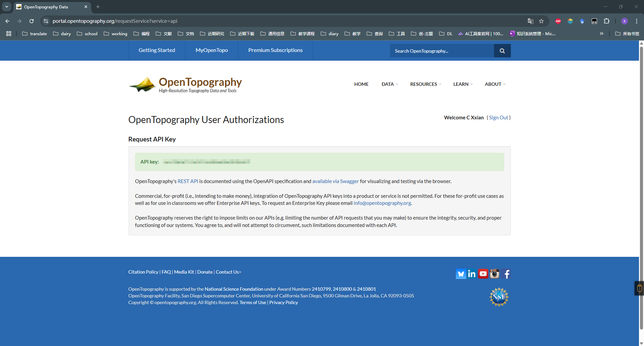This screenshot has width=644, height=346.
Task: Expand the LEARN menu
Action: tap(463, 84)
